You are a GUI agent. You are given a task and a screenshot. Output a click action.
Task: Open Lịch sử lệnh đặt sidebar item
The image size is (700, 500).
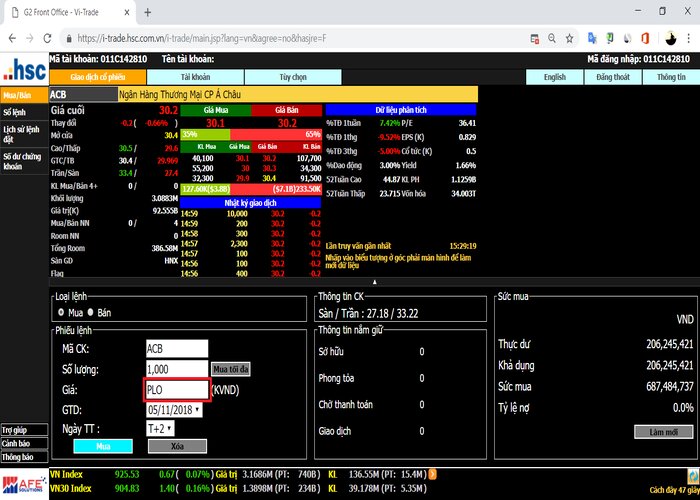tap(24, 134)
